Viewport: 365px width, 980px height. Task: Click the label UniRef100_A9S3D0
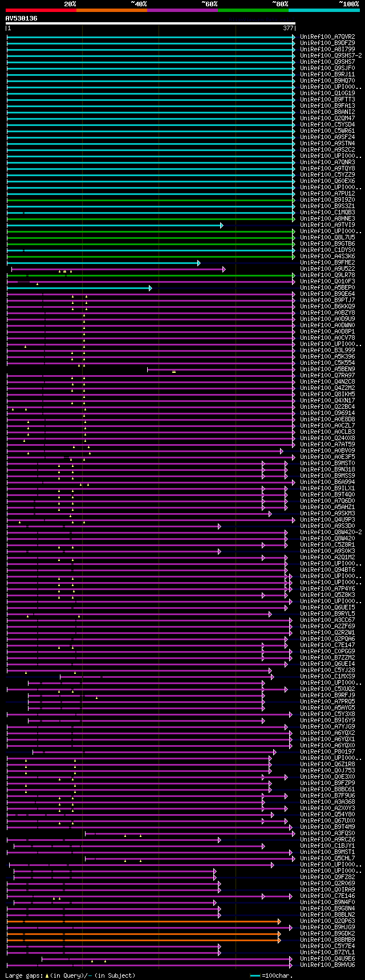click(x=327, y=526)
